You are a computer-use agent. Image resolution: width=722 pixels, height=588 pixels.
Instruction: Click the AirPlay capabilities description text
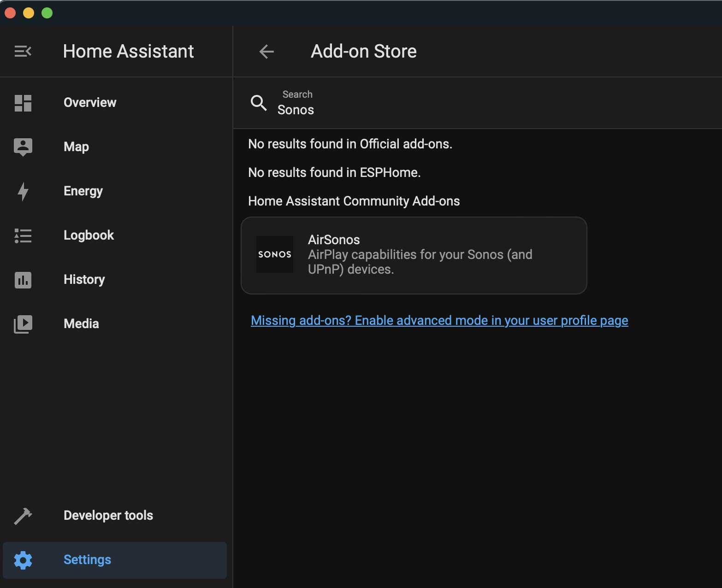click(420, 262)
